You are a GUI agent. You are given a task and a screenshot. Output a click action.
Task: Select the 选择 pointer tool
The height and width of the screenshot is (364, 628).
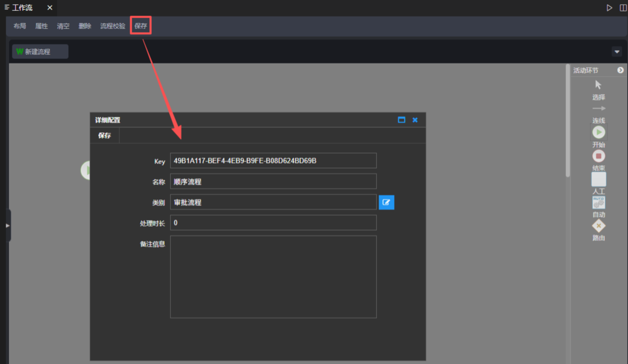pos(598,85)
